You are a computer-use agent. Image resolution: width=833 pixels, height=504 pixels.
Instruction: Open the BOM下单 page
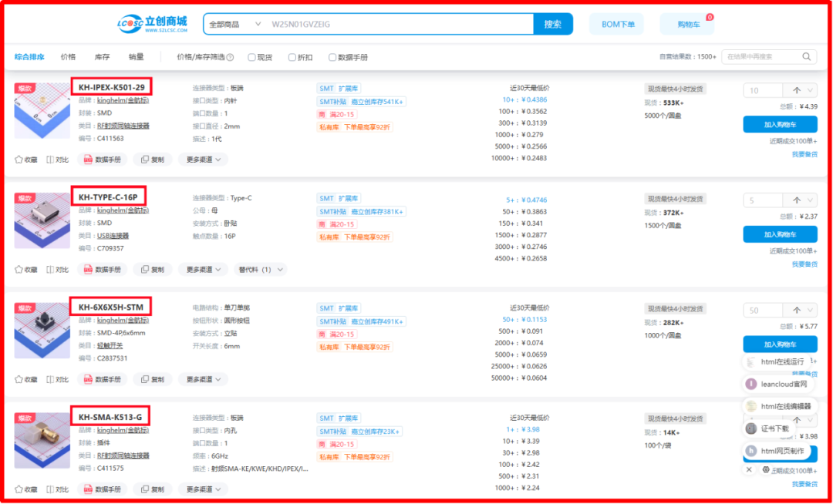coord(617,25)
